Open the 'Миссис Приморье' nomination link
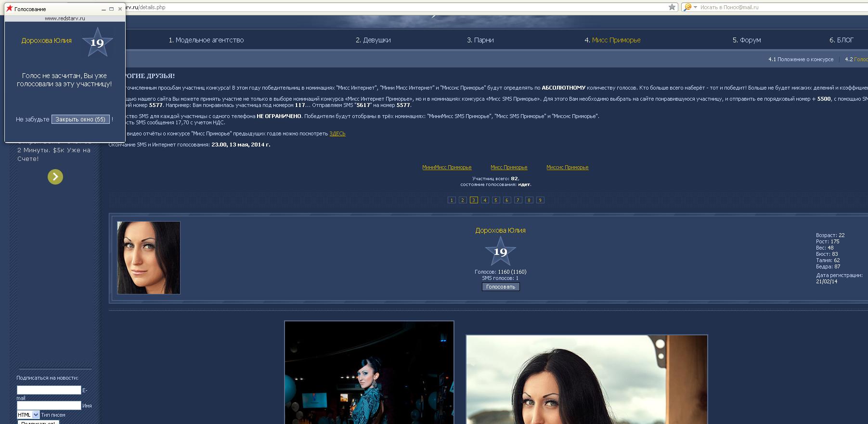This screenshot has height=424, width=868. (568, 167)
